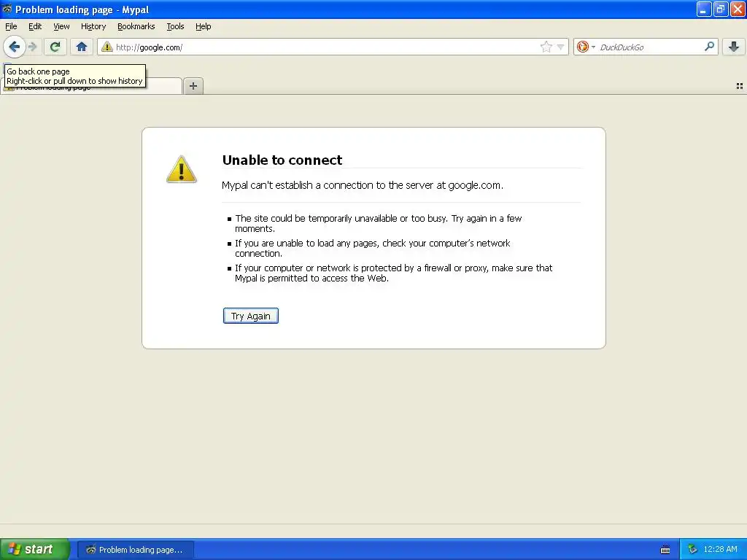
Task: Click the warning site identity icon in address bar
Action: pyautogui.click(x=107, y=47)
